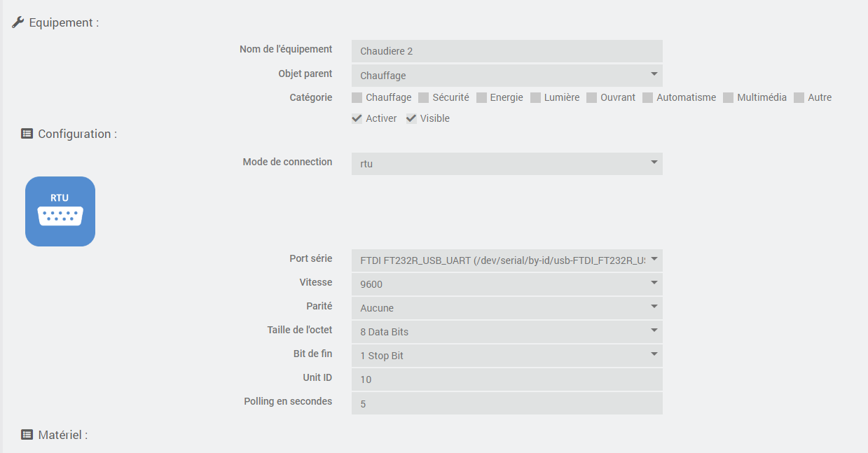The width and height of the screenshot is (868, 453).
Task: Toggle the Activer checkbox off
Action: [357, 119]
